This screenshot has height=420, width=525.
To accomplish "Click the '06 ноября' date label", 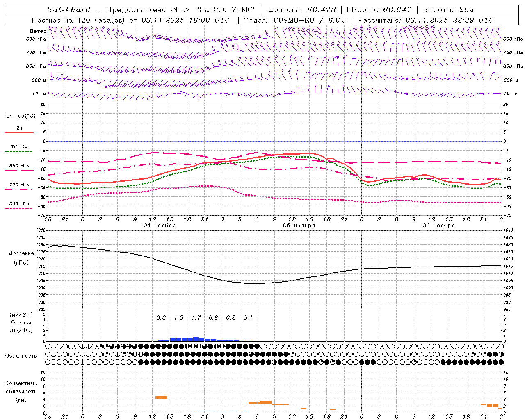I will pyautogui.click(x=438, y=226).
